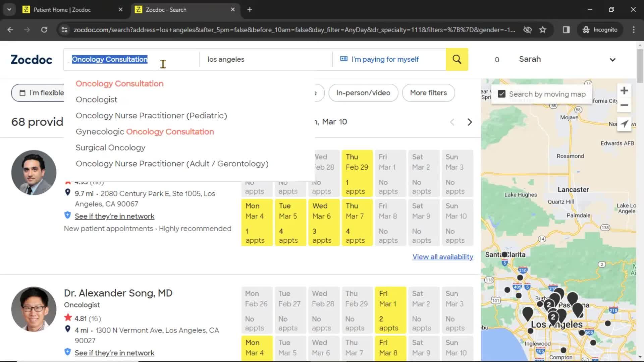Select Oncologist suggestion
Viewport: 644px width, 362px height.
pos(97,100)
